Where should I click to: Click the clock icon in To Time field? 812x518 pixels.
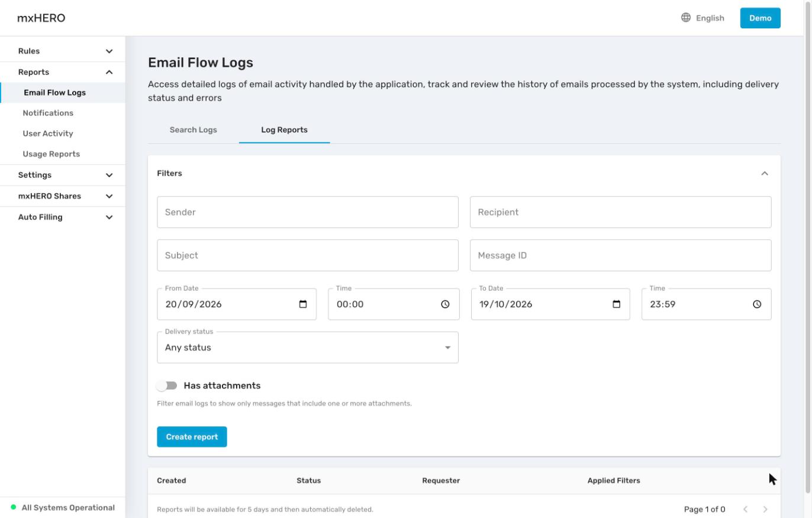coord(757,305)
